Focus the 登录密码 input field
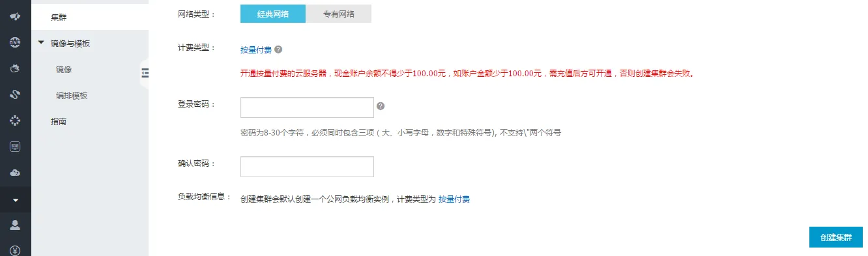This screenshot has height=256, width=868. point(307,107)
